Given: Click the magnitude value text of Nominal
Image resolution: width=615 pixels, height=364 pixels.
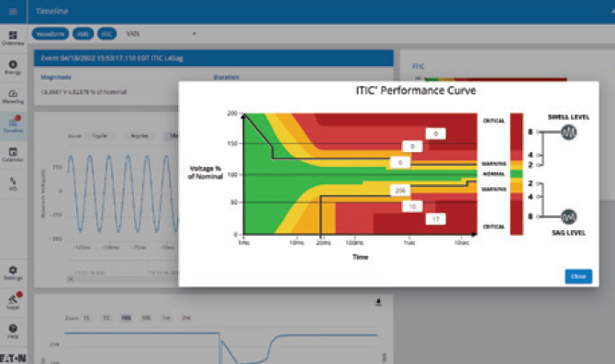Looking at the screenshot, I should click(84, 92).
